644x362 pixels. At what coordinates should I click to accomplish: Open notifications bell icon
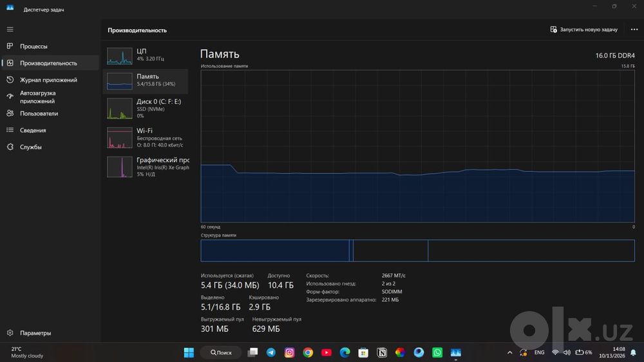[x=633, y=352]
